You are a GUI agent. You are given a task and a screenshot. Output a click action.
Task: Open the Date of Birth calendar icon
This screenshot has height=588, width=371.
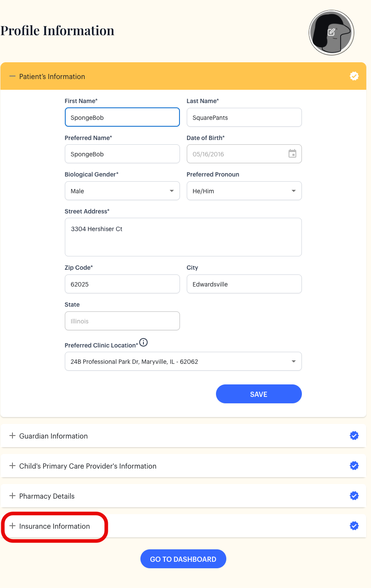pyautogui.click(x=292, y=153)
